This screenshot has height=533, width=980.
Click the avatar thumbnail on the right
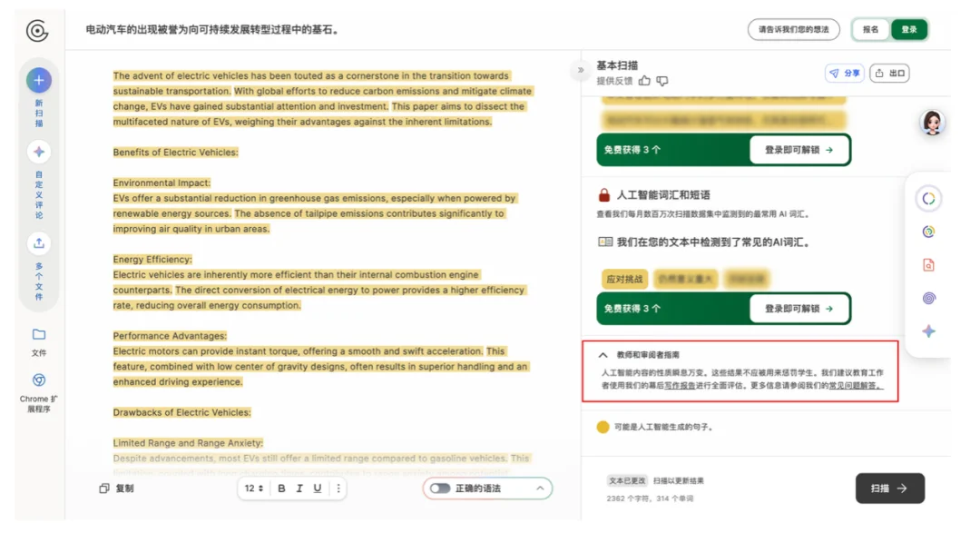[933, 123]
